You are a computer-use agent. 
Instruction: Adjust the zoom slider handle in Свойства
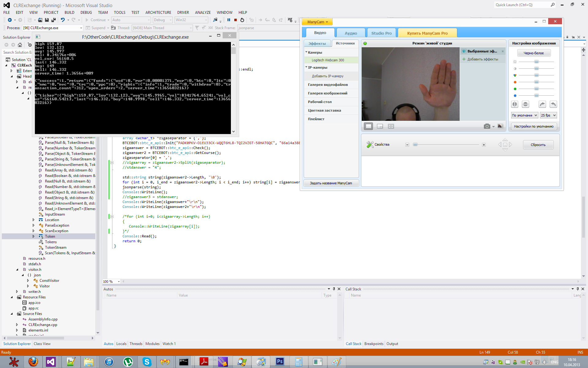pyautogui.click(x=415, y=145)
